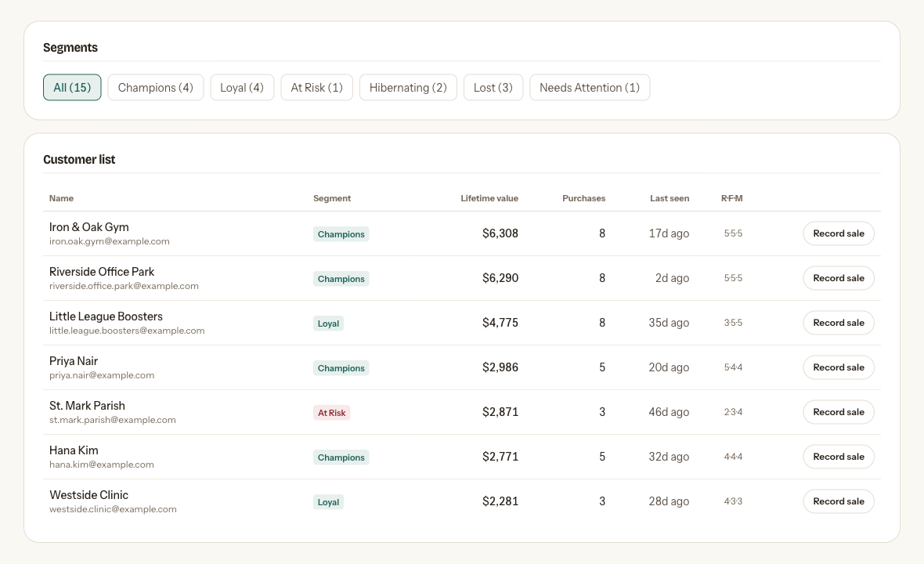Click the 20d ago last seen value
The width and height of the screenshot is (924, 564).
point(669,367)
